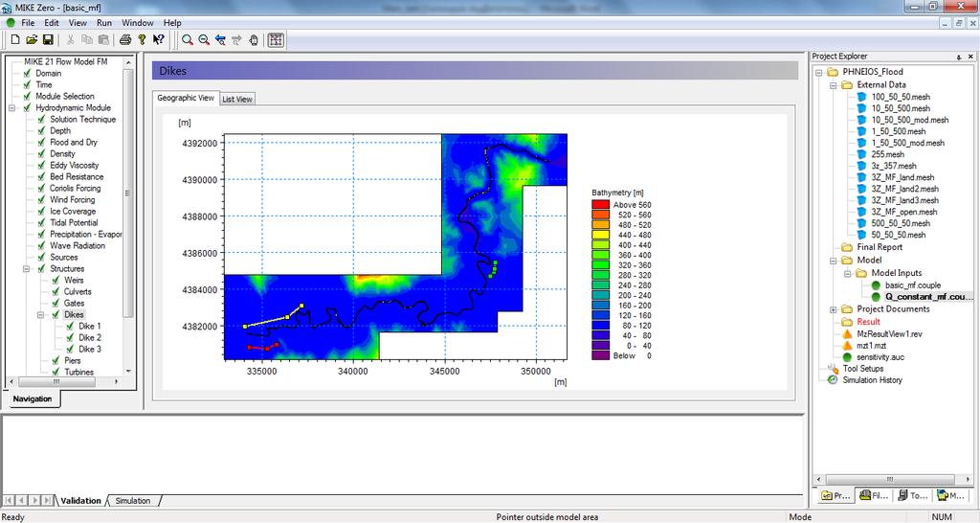The image size is (980, 523).
Task: Close the Project Explorer panel
Action: [x=970, y=57]
